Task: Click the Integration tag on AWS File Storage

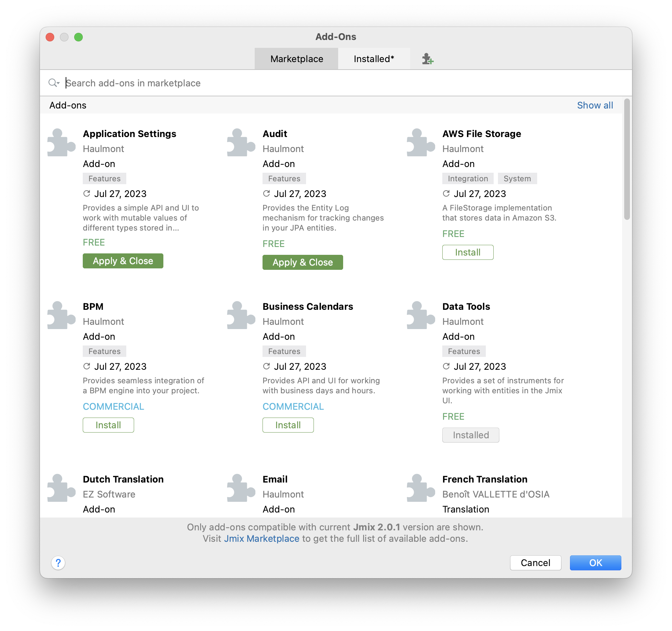Action: [468, 178]
